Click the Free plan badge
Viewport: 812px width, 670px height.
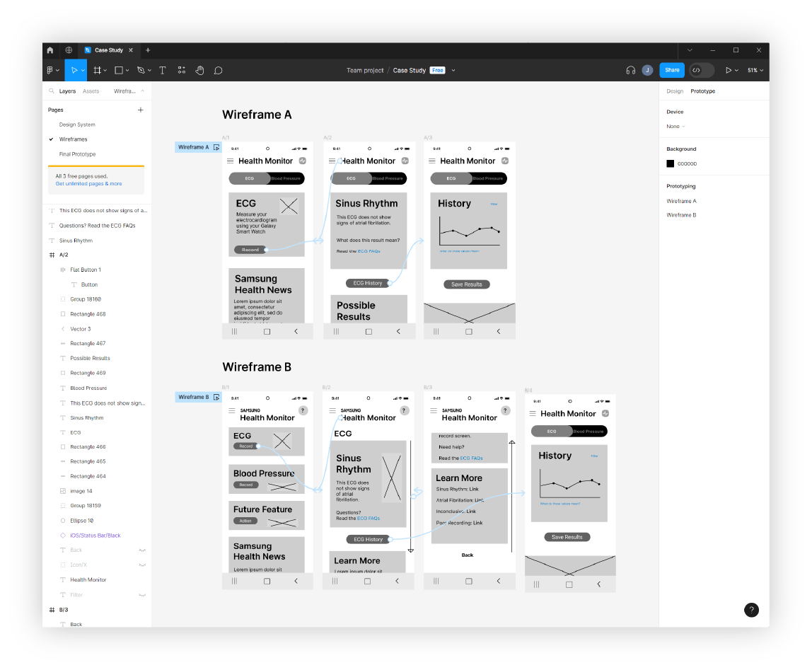coord(438,71)
